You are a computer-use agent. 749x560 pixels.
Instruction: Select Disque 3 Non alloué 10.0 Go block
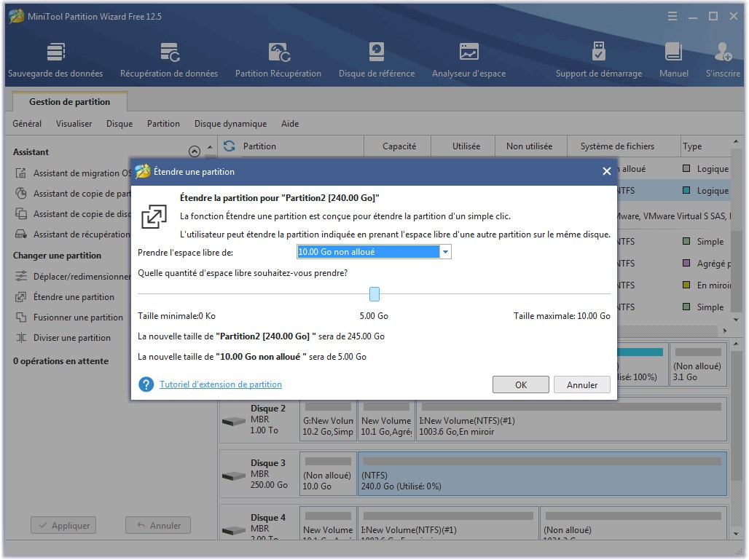pos(328,474)
